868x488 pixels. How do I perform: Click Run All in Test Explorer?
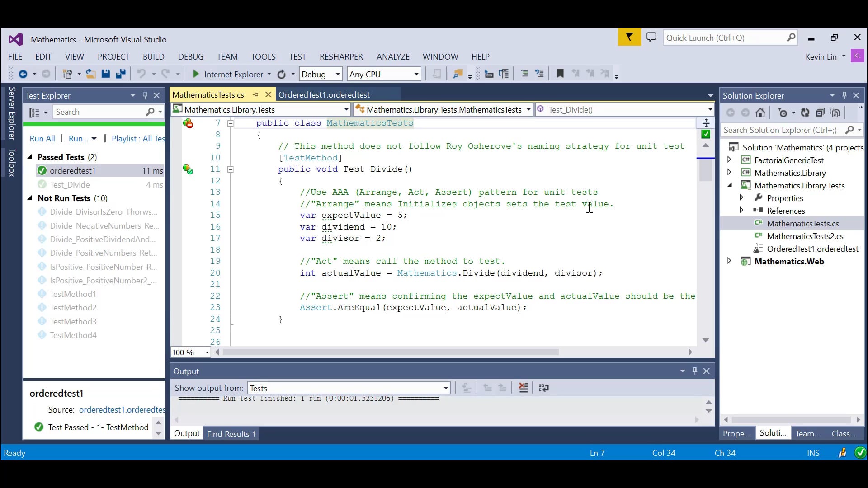click(42, 139)
